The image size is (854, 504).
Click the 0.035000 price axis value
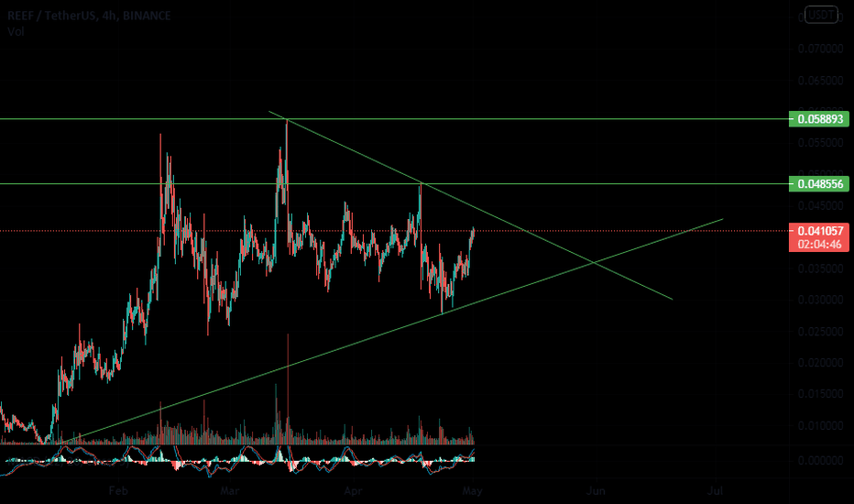[821, 268]
